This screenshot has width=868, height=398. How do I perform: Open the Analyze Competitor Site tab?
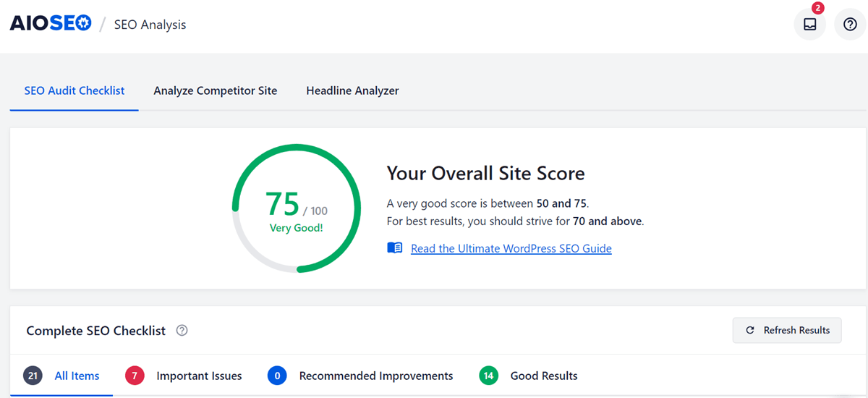215,91
